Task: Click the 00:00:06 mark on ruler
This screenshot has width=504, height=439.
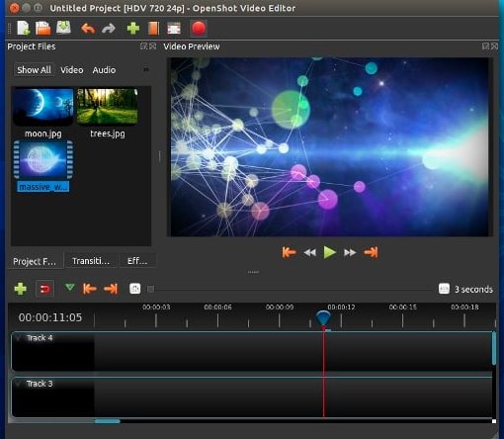Action: coord(217,307)
